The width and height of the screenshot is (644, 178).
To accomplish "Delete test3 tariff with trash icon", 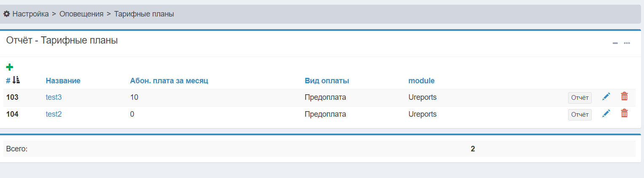I will point(624,97).
